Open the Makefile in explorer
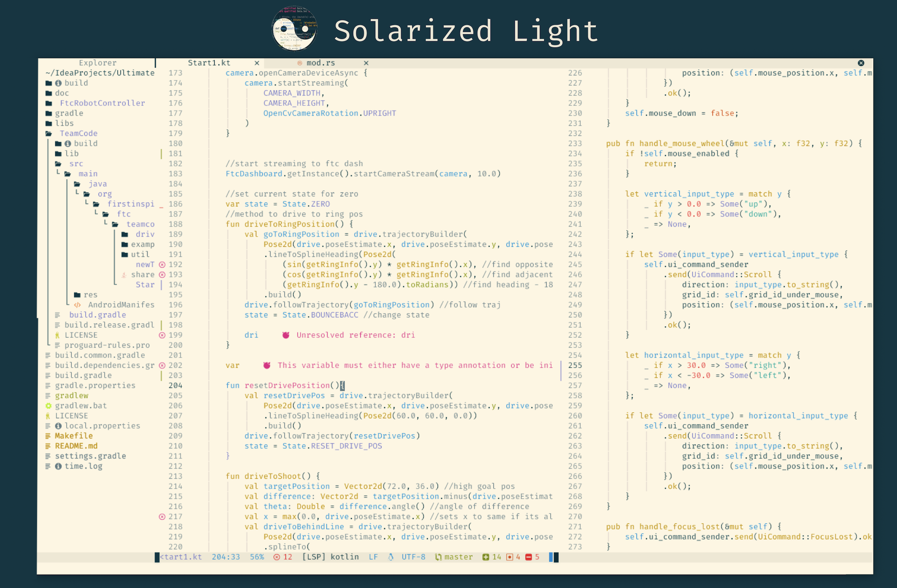The image size is (897, 588). 74,436
